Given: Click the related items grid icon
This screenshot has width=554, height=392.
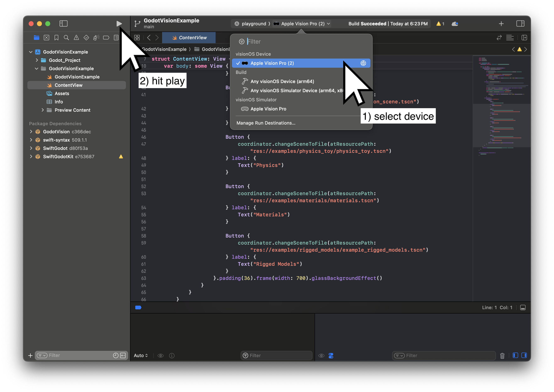Looking at the screenshot, I should tap(137, 38).
